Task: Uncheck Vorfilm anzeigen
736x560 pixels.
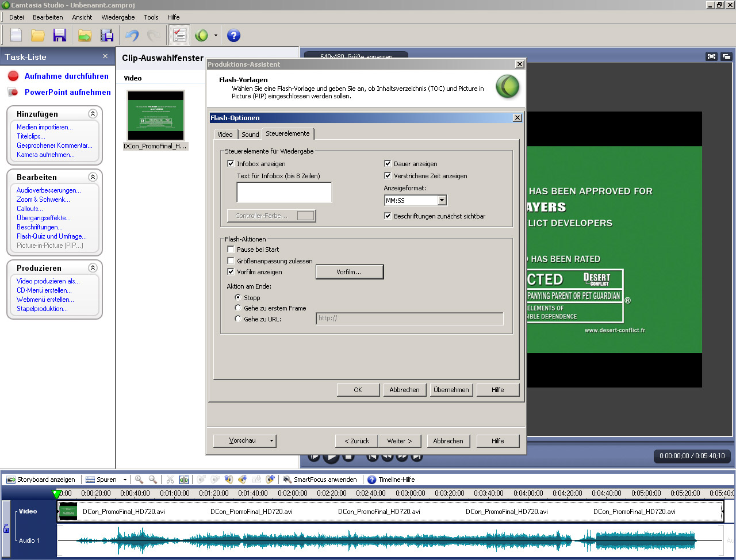Action: [x=231, y=272]
